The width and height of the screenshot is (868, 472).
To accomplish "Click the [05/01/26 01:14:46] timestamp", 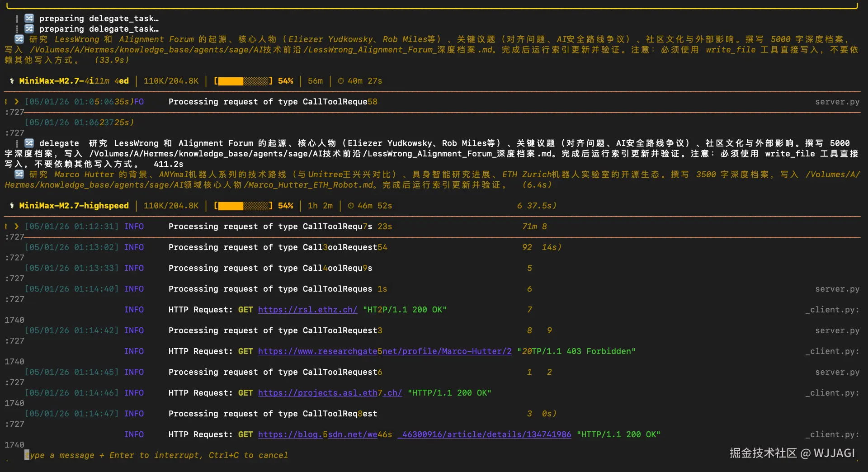I will 71,393.
